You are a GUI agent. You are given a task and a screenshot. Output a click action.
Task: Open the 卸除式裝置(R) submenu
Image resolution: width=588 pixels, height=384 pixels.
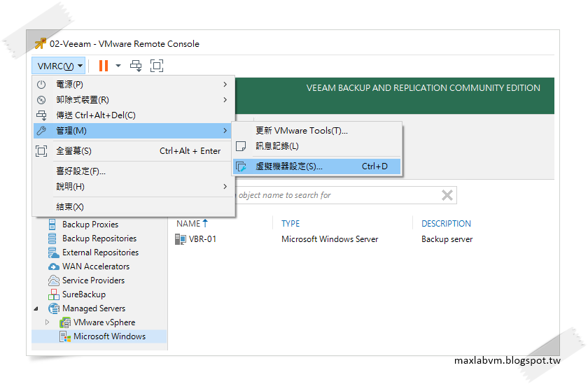[134, 100]
